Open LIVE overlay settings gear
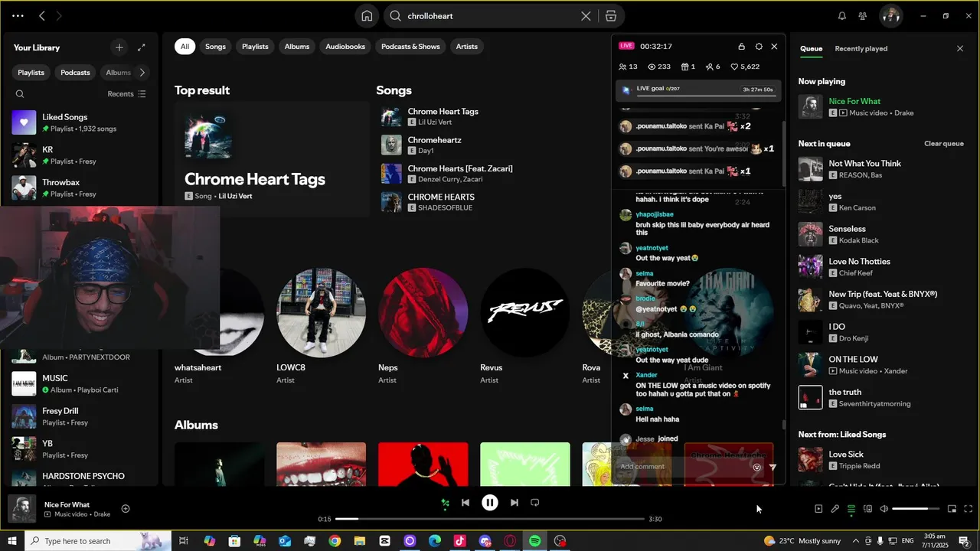This screenshot has width=980, height=551. coord(759,47)
